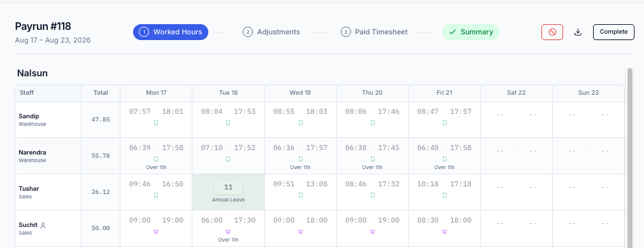Click Tushar's empty Sun 23 end time
Image resolution: width=644 pixels, height=248 pixels.
[605, 188]
